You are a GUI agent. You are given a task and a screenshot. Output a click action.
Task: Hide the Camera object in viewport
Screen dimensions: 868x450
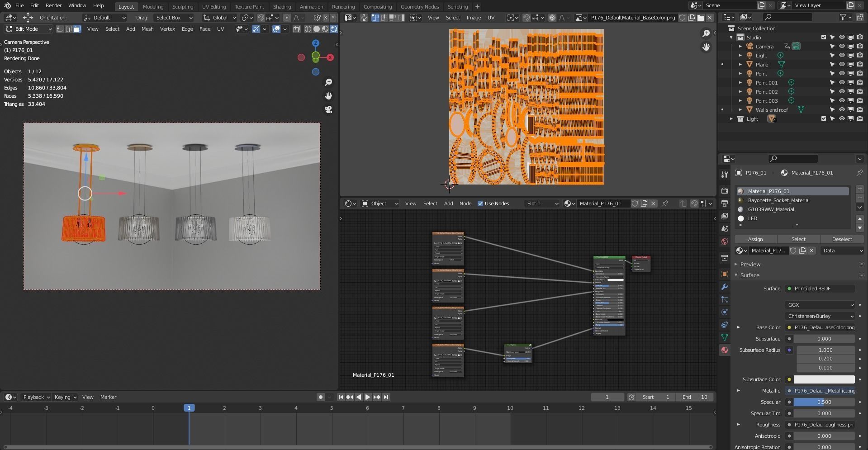pyautogui.click(x=841, y=47)
